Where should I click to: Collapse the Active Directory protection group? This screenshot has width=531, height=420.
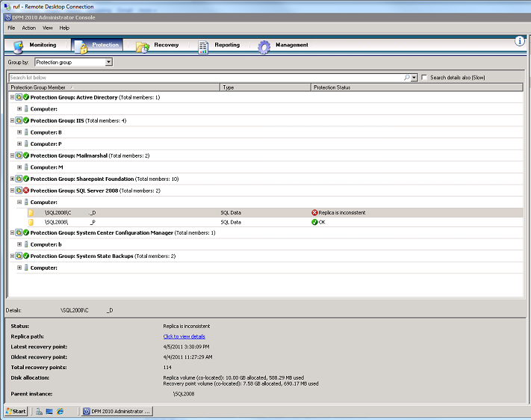[12, 97]
